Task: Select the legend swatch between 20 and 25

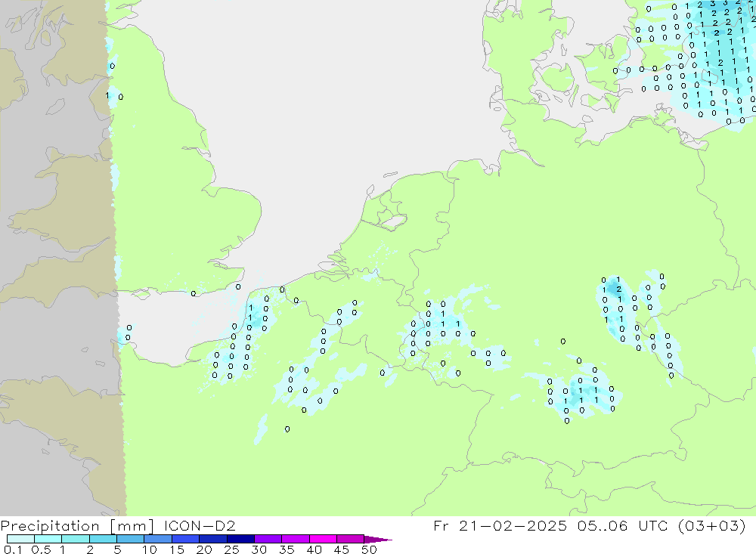Action: coord(213,539)
